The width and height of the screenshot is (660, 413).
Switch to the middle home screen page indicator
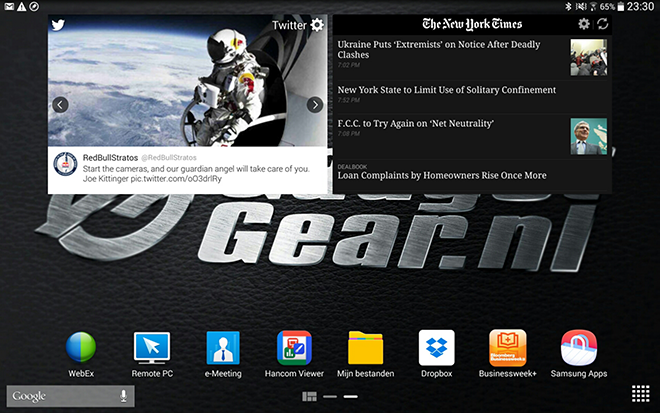coord(330,396)
